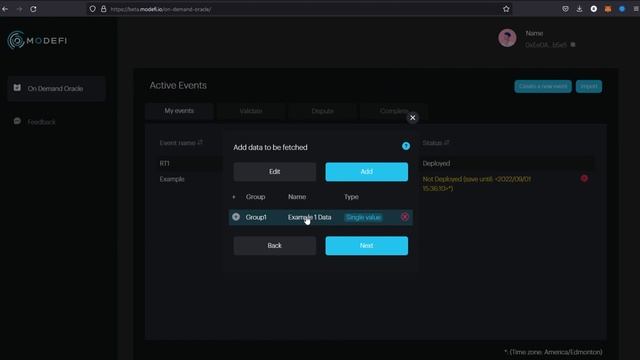Reload the page with refresh icon
Screen dimensions: 640x360
(33, 9)
